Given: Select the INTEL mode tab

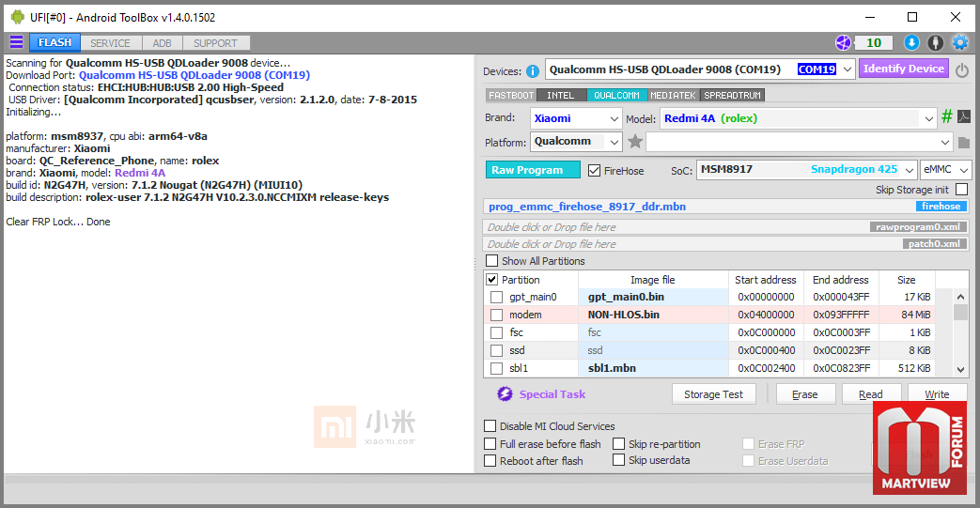Looking at the screenshot, I should (560, 95).
